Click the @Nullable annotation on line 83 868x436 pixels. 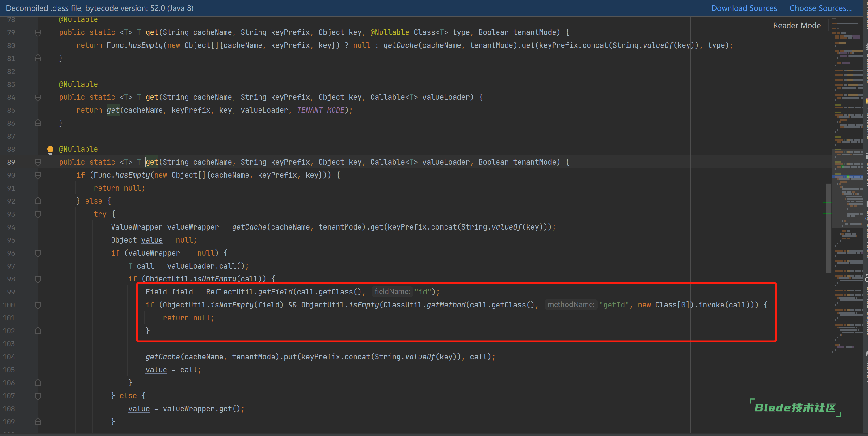[78, 85]
